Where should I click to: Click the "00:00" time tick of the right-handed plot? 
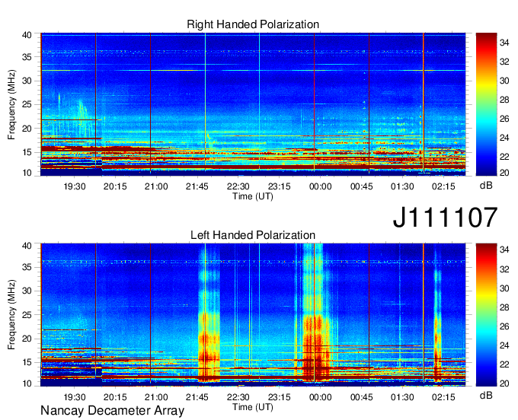320,186
